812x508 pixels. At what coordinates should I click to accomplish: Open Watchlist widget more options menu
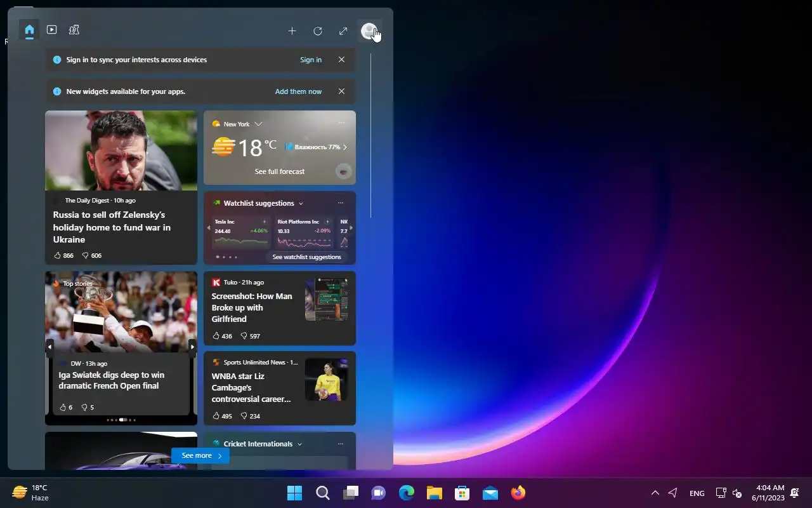click(341, 203)
